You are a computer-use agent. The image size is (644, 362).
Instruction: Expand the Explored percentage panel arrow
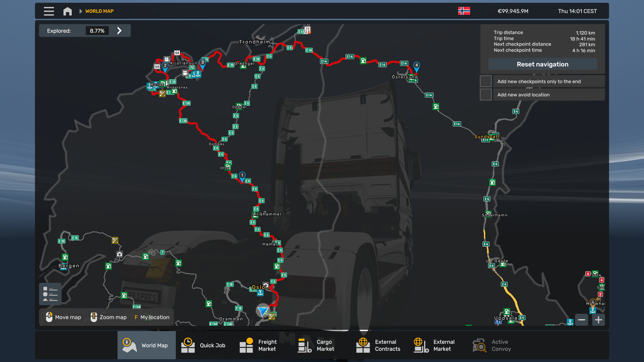(x=119, y=31)
